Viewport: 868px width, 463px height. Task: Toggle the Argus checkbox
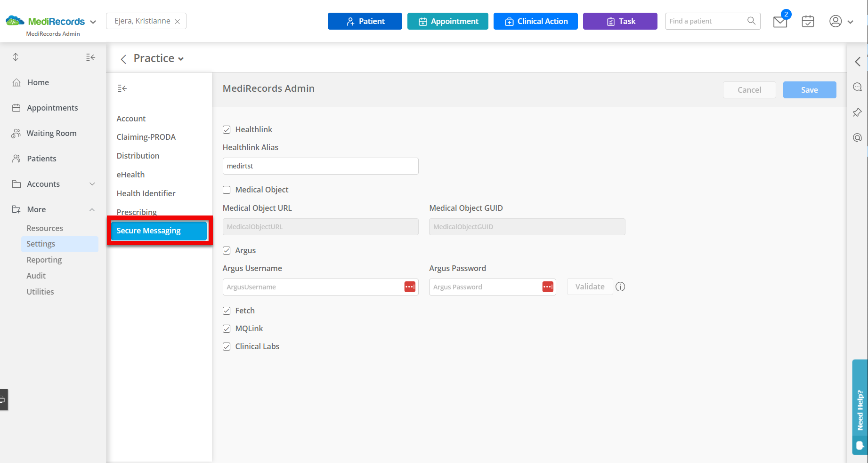(227, 250)
